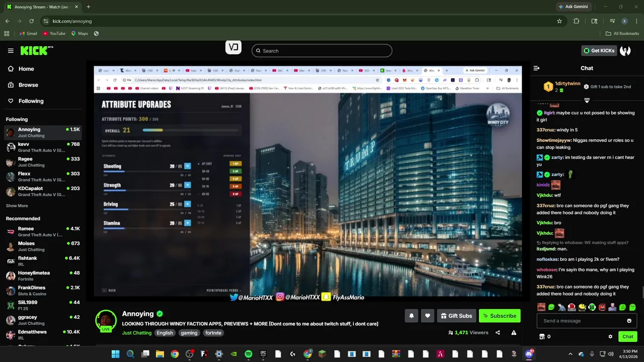The width and height of the screenshot is (644, 362).
Task: Open the user profile avatar menu
Action: pyautogui.click(x=625, y=51)
